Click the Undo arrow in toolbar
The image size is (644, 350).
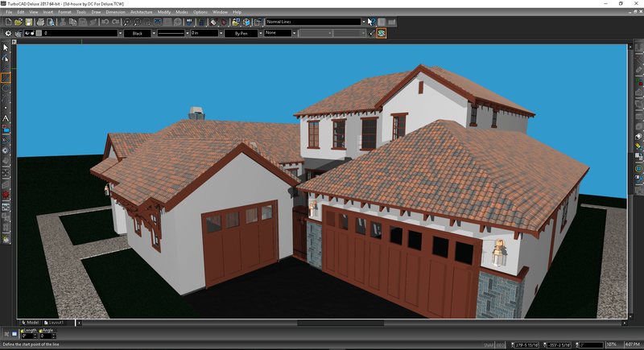(x=105, y=23)
